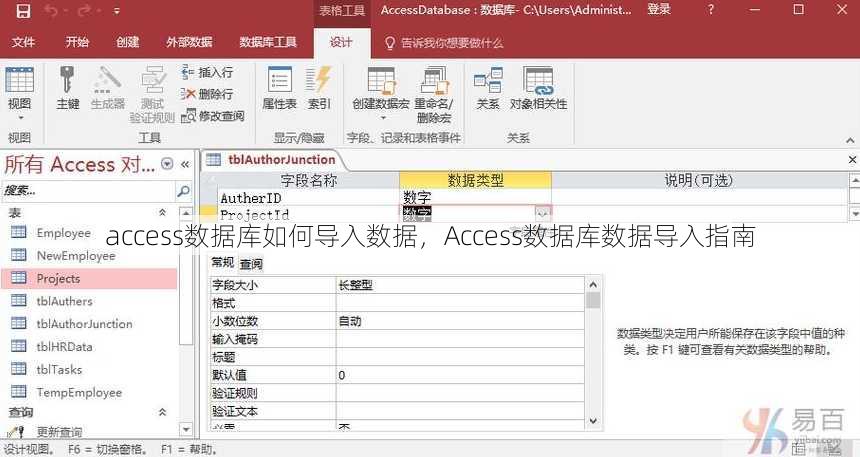Click the AutherID field name cell
This screenshot has width=860, height=457.
[308, 198]
